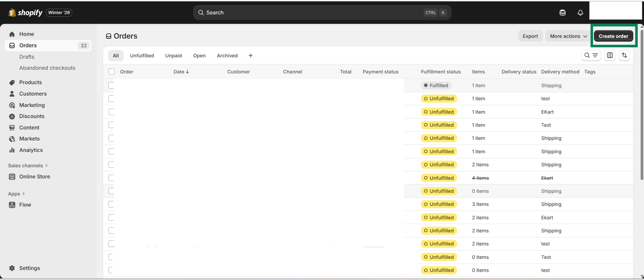Select the second order row checkbox

(111, 99)
